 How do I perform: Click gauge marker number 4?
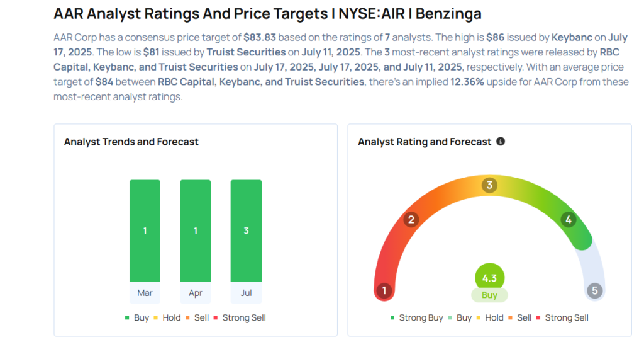(568, 219)
